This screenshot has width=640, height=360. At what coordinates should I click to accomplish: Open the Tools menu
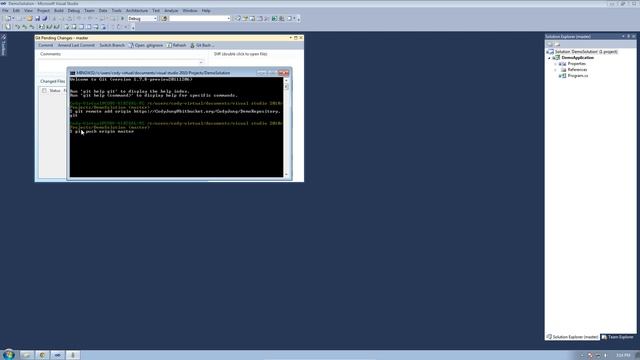point(116,11)
